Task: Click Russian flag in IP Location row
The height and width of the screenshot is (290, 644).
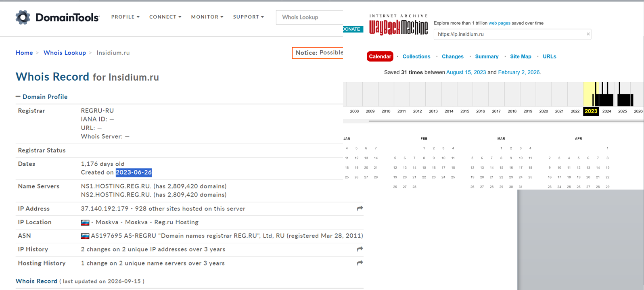Action: pyautogui.click(x=85, y=223)
